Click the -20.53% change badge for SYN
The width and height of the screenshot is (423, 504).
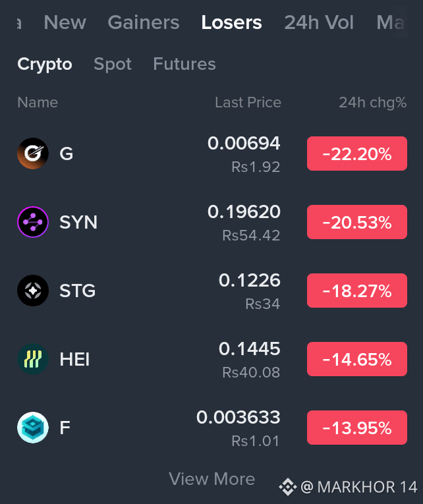(x=357, y=222)
